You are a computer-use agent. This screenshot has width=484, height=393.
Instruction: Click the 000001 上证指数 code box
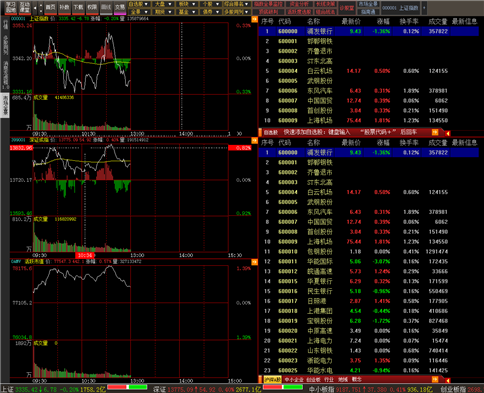click(x=400, y=8)
